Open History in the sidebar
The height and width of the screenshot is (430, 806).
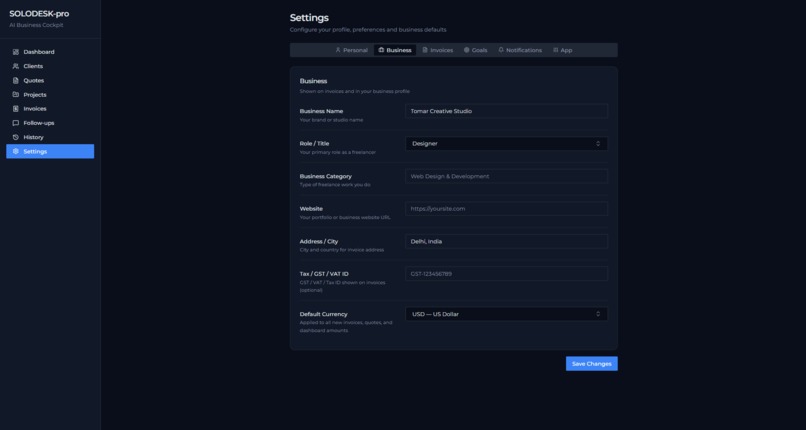[50, 137]
